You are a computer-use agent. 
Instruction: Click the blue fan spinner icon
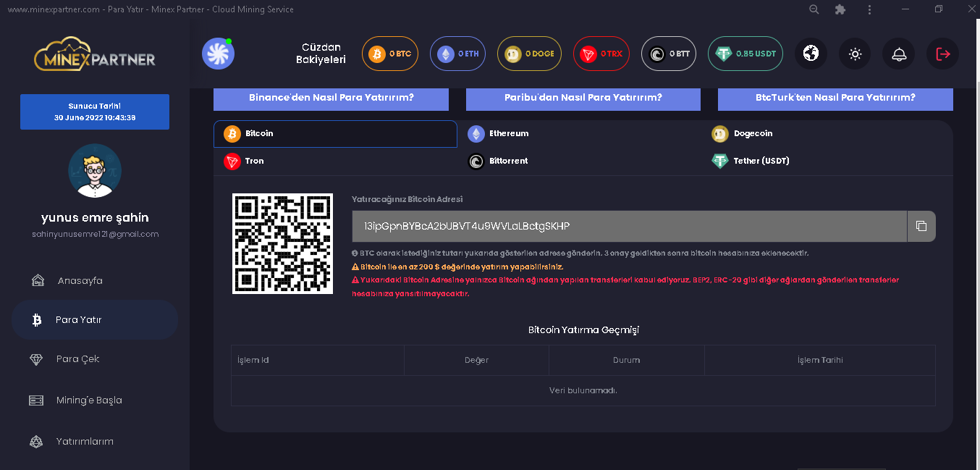pos(218,54)
